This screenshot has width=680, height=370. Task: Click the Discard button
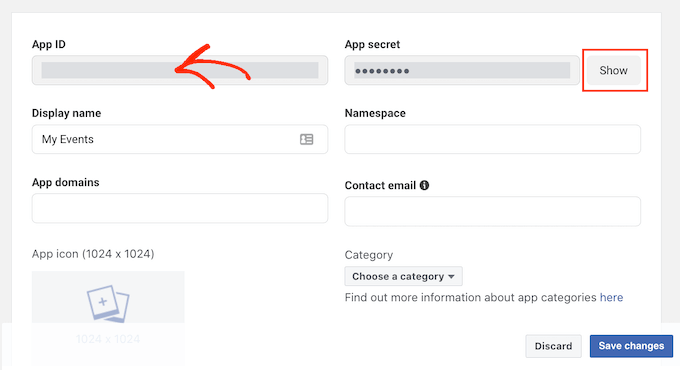coord(553,346)
